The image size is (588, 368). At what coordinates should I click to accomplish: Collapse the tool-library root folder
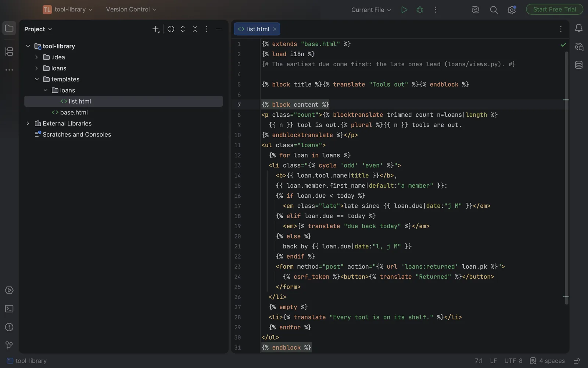point(28,46)
